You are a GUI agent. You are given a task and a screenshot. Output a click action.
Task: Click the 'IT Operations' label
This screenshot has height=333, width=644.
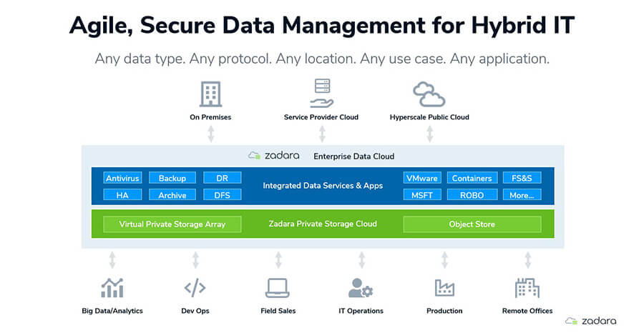(x=361, y=311)
